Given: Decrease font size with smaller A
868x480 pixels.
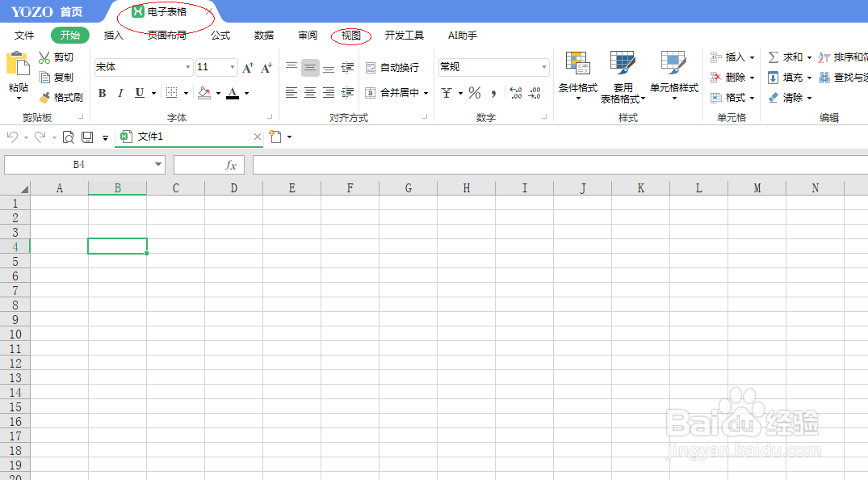Looking at the screenshot, I should tap(266, 68).
